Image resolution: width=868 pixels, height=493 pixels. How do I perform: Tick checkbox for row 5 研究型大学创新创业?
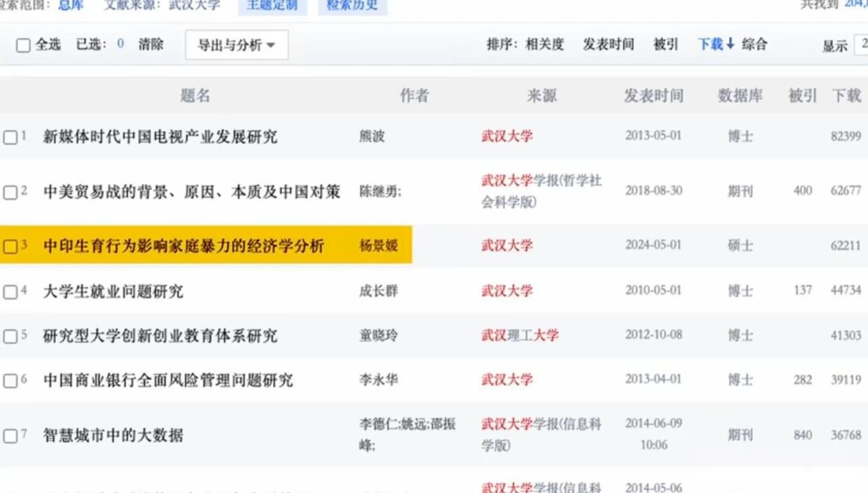[x=10, y=336]
